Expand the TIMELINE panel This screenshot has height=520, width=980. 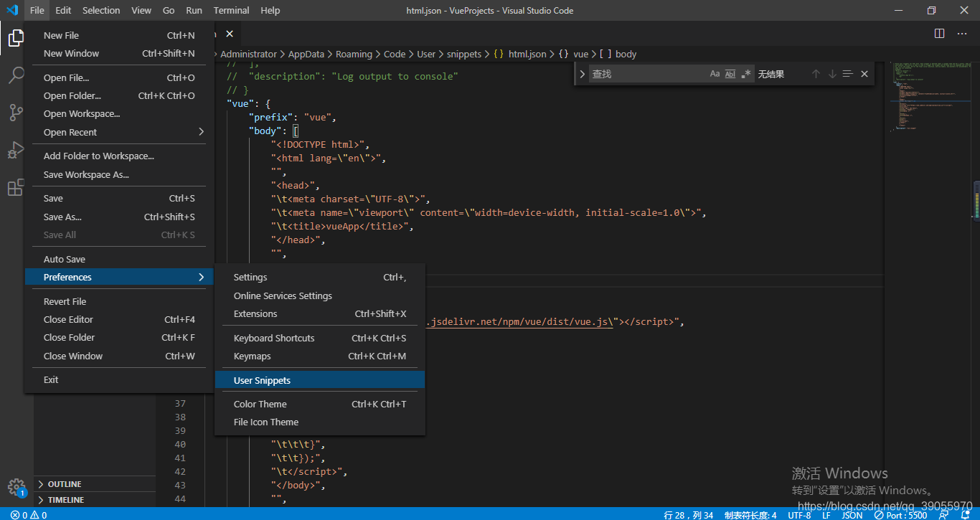pyautogui.click(x=95, y=500)
